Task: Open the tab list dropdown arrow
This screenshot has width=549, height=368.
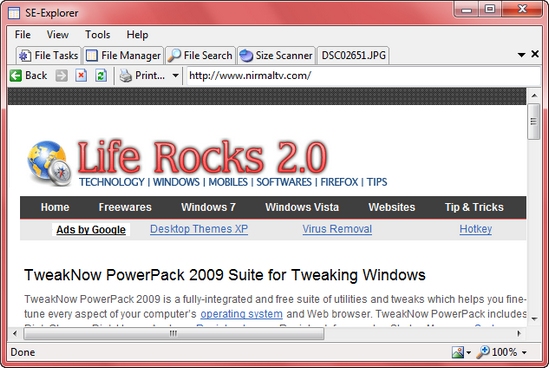Action: coord(521,55)
